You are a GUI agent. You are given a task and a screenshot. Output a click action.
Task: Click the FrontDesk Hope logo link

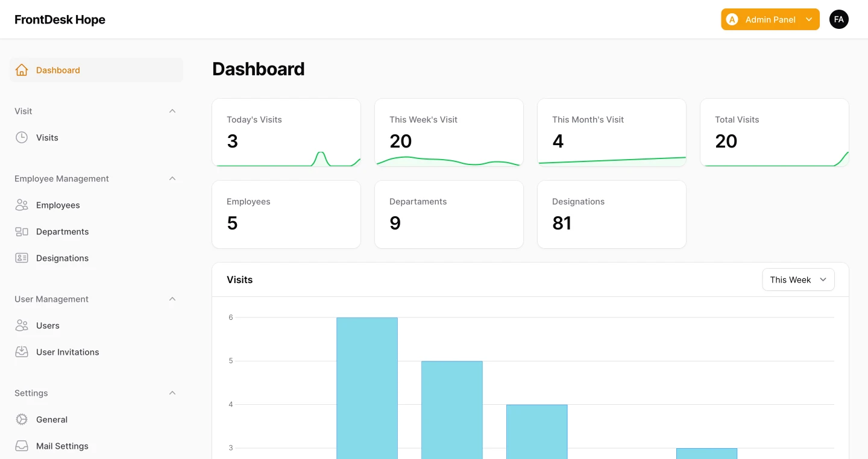60,19
